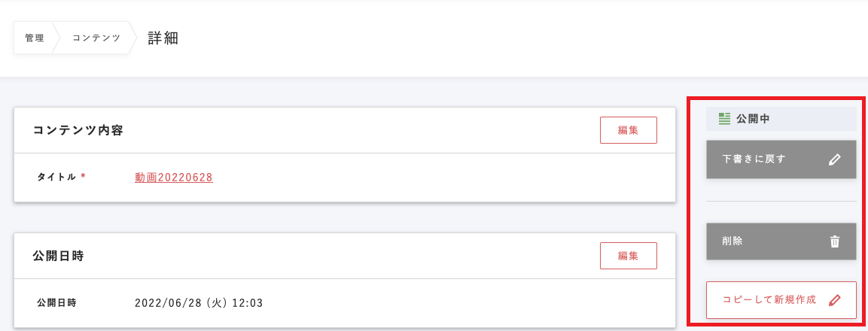Open the 動画20220628 title link
The width and height of the screenshot is (868, 331).
[174, 178]
